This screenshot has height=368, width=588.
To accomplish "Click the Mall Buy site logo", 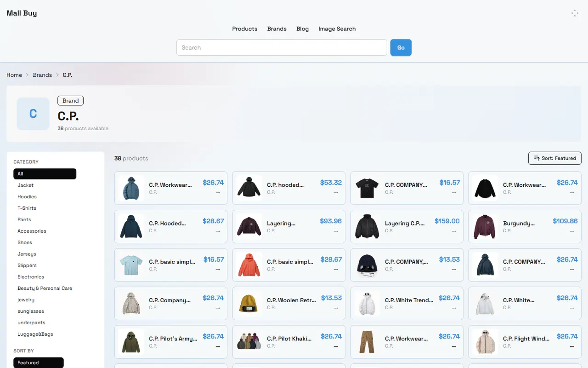I will [x=22, y=13].
